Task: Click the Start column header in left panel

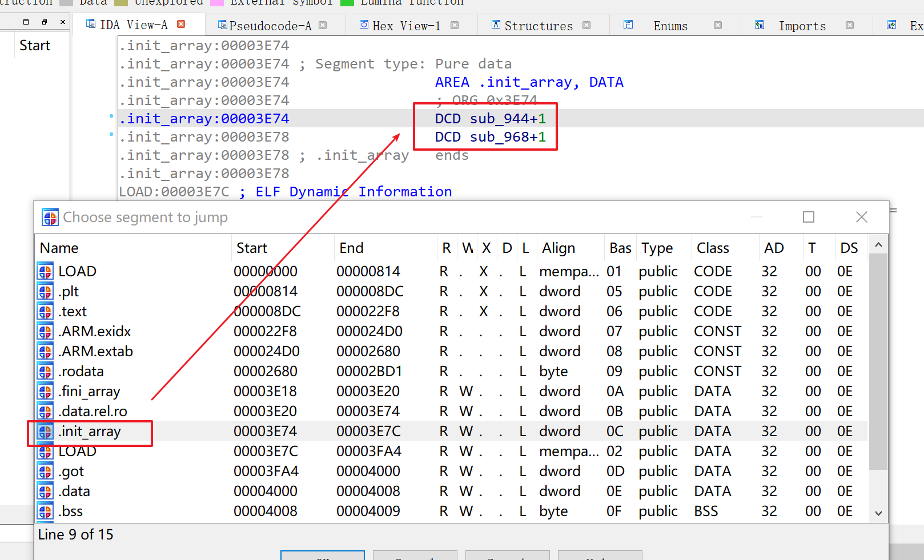Action: coord(35,46)
